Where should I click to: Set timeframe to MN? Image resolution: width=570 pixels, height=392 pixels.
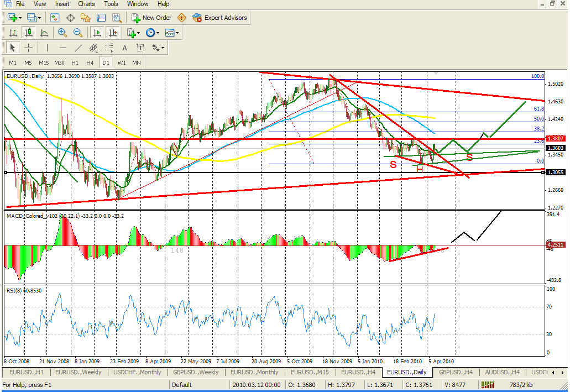(137, 62)
